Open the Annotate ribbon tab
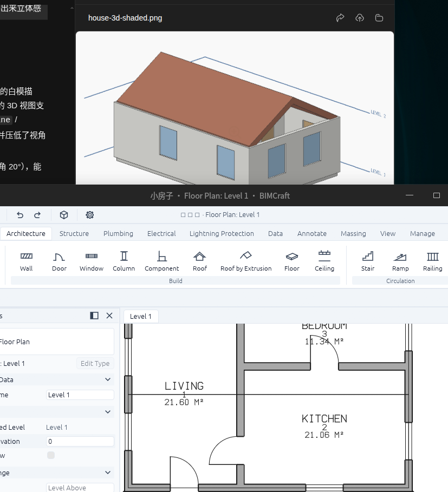Screen dimensions: 448x492 coord(311,234)
